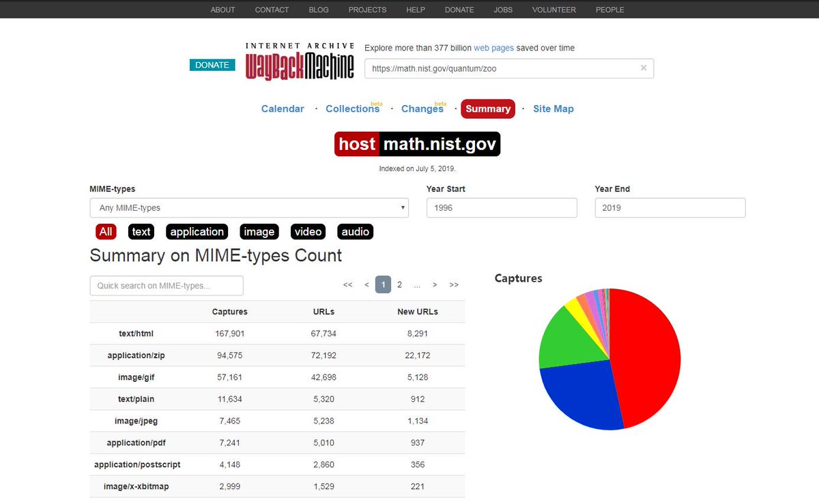Focus the quick search MIME-types box
Image resolution: width=819 pixels, height=504 pixels.
(x=167, y=286)
